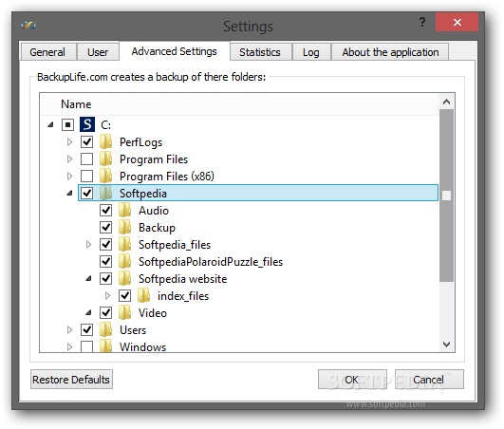
Task: Uncheck the Video folder checkbox
Action: 105,312
